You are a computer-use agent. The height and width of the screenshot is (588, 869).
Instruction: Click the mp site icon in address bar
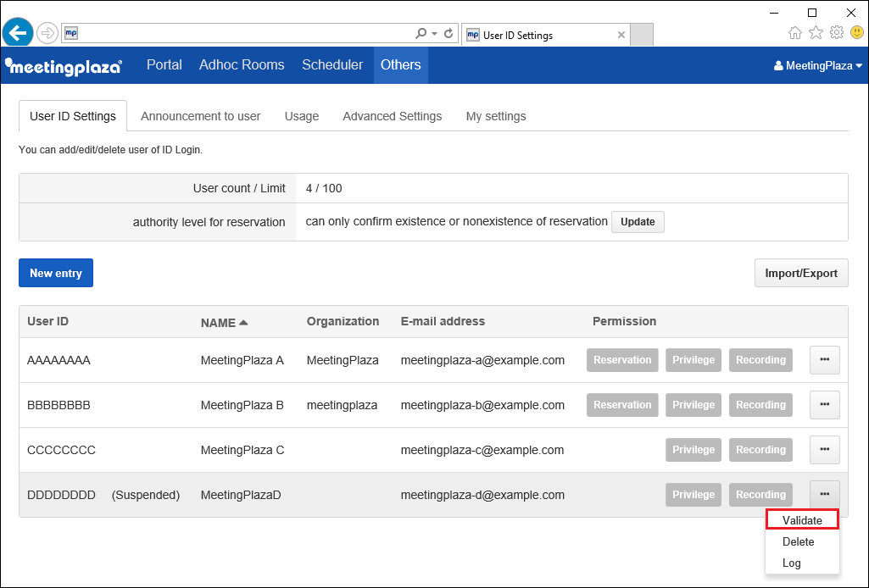71,33
